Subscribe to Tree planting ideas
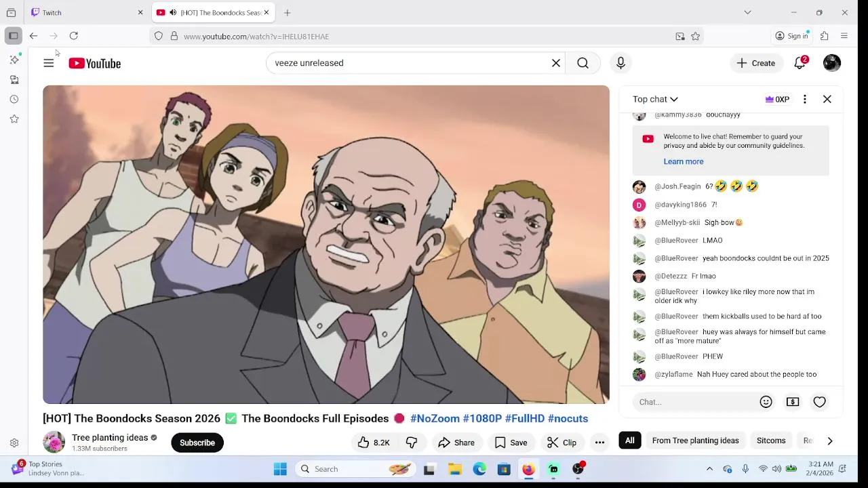868x488 pixels. point(197,443)
